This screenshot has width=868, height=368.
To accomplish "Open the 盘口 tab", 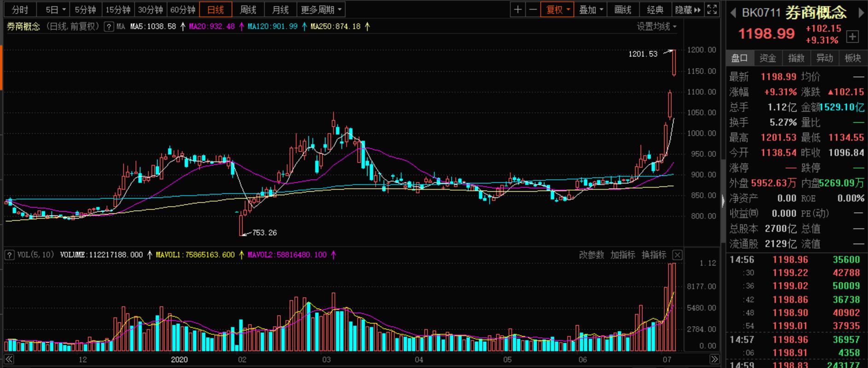I will click(740, 58).
